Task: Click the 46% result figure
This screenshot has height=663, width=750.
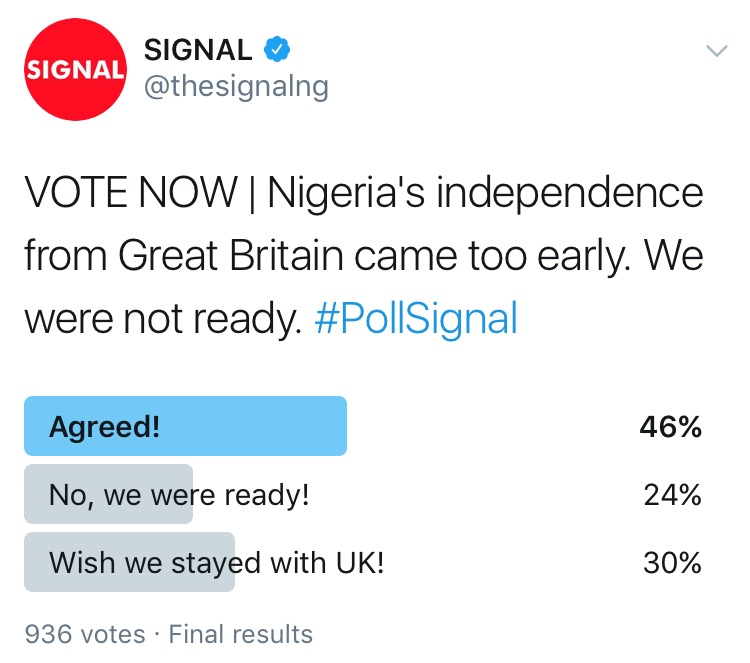Action: pyautogui.click(x=671, y=427)
